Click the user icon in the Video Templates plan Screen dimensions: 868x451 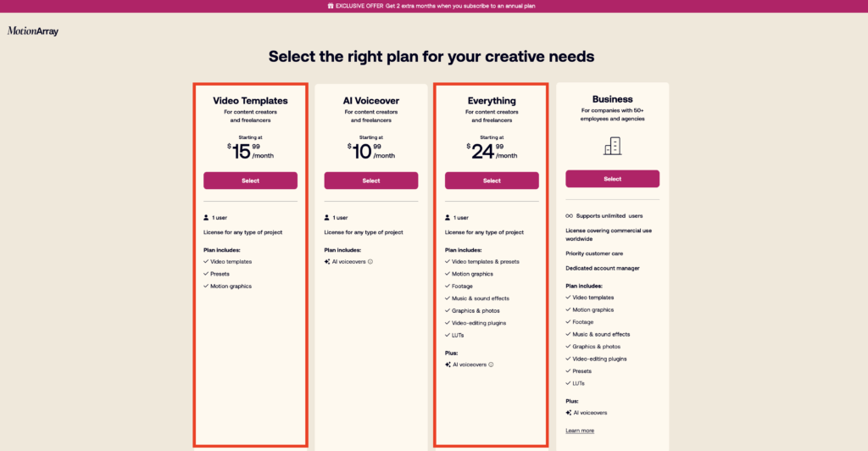click(206, 217)
